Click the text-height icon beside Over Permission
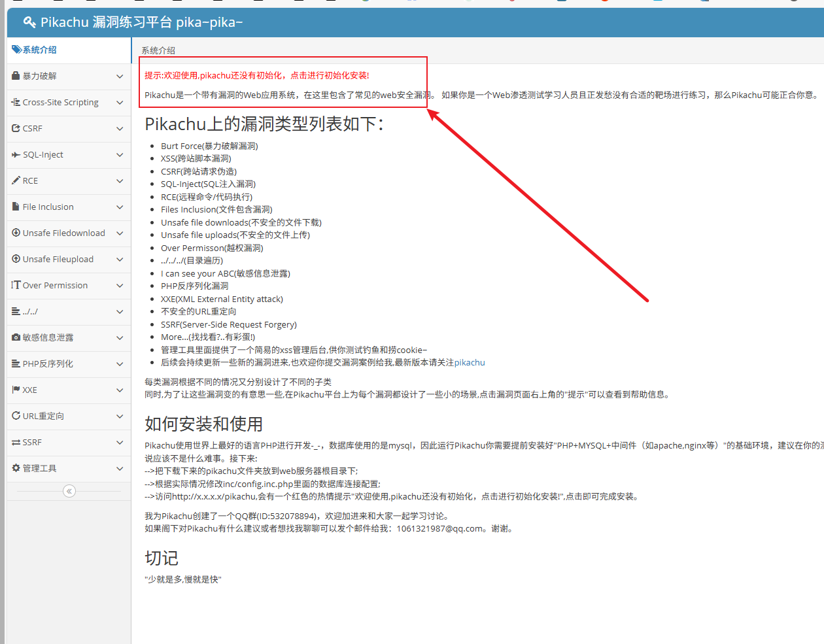 [16, 285]
